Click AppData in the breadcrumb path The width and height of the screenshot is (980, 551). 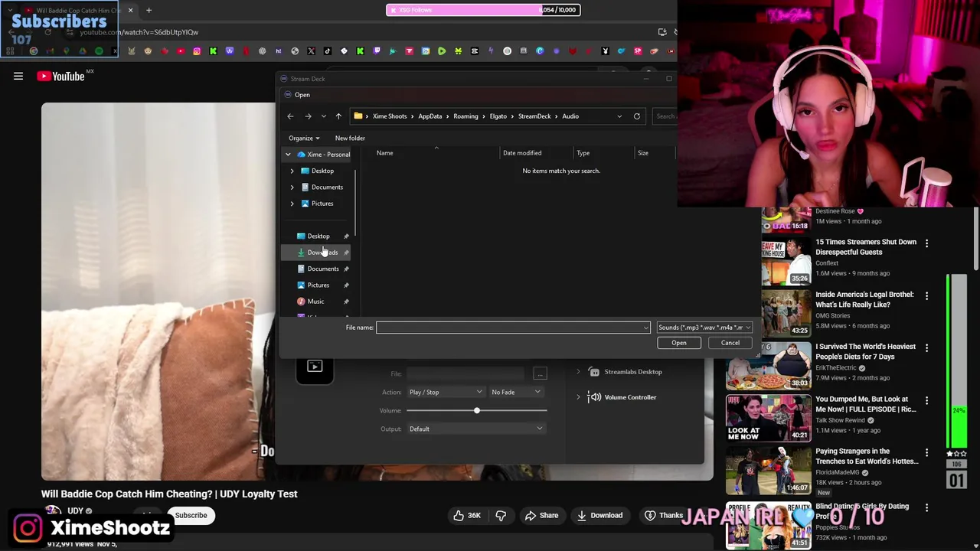tap(430, 116)
